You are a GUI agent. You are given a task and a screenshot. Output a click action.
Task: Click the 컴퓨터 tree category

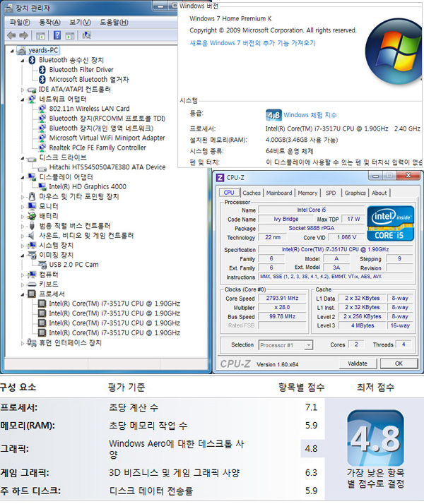tap(49, 275)
